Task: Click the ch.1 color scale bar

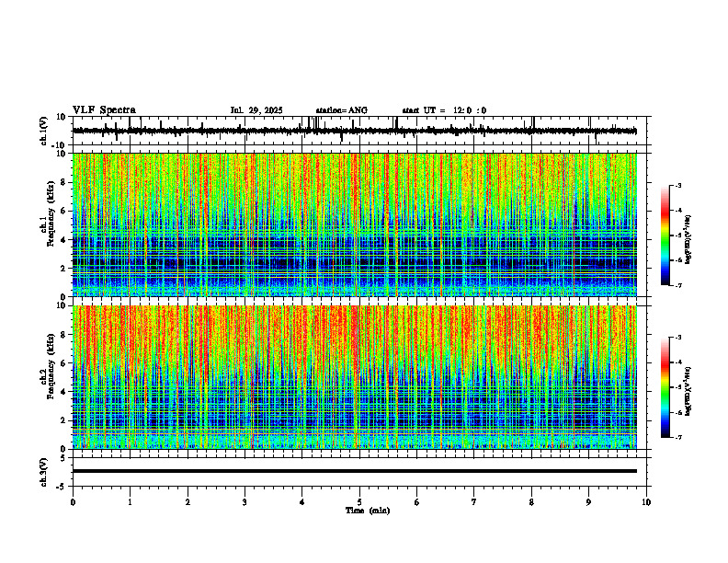Action: click(x=665, y=236)
